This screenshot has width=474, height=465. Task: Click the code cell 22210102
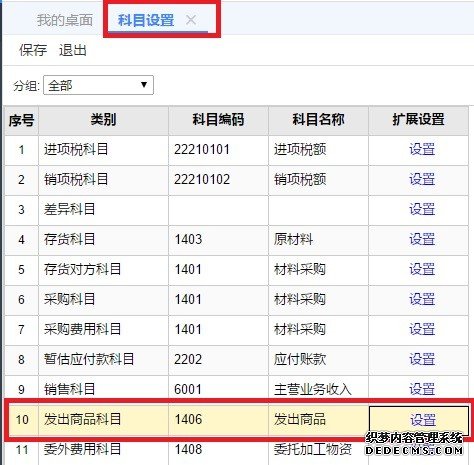point(218,180)
